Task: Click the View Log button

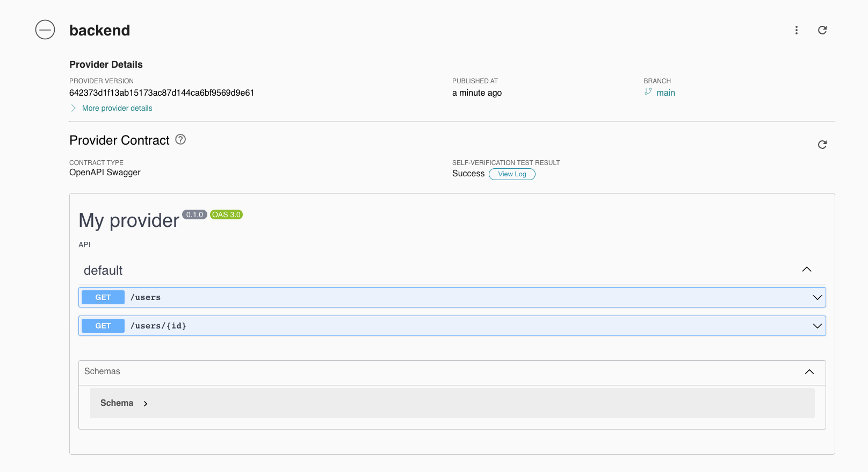Action: pos(512,174)
